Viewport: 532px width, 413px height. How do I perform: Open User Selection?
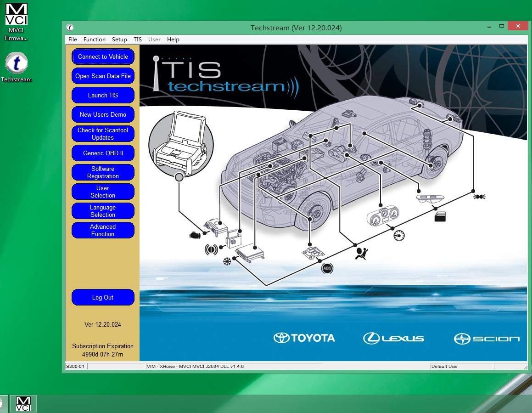[x=103, y=192]
